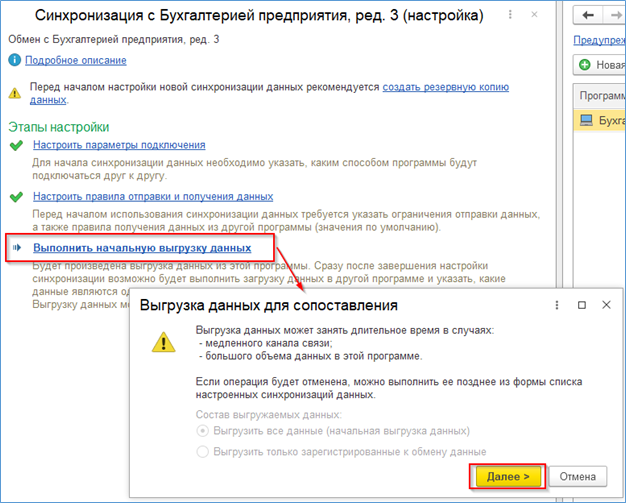The image size is (626, 503).
Task: Maximize the Выгрузка данных для сопоставления dialog
Action: tap(582, 305)
